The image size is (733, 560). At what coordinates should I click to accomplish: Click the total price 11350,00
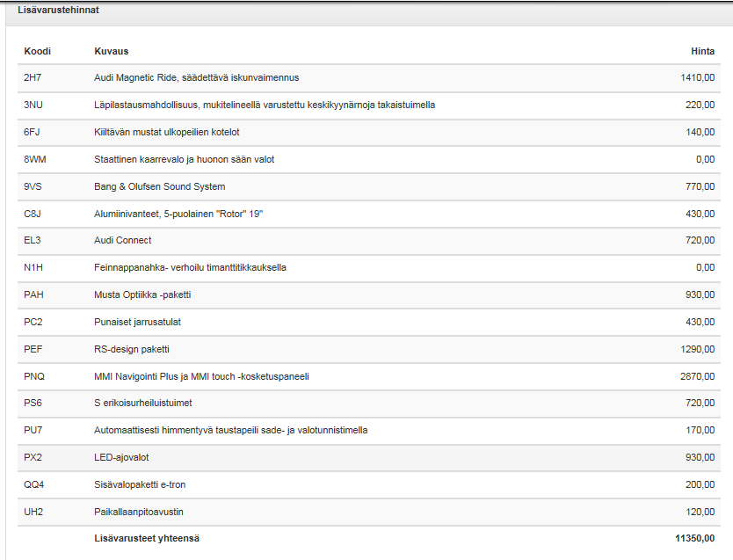coord(694,538)
